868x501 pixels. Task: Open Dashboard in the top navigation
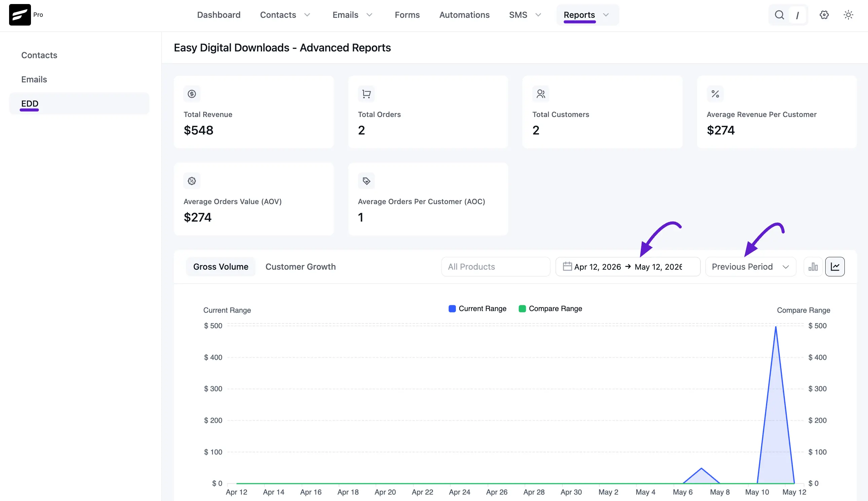(x=219, y=15)
